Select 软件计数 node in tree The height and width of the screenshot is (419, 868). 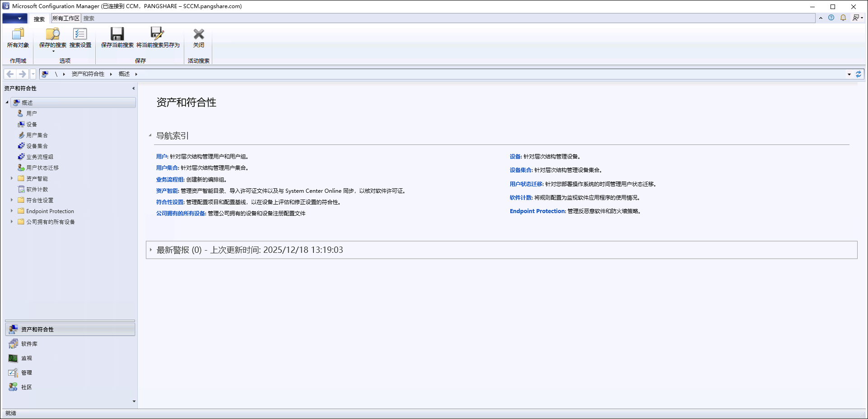(x=37, y=189)
